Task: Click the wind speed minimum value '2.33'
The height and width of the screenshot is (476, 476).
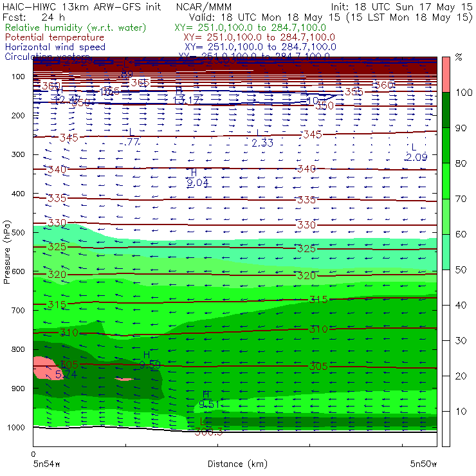Action: [262, 143]
